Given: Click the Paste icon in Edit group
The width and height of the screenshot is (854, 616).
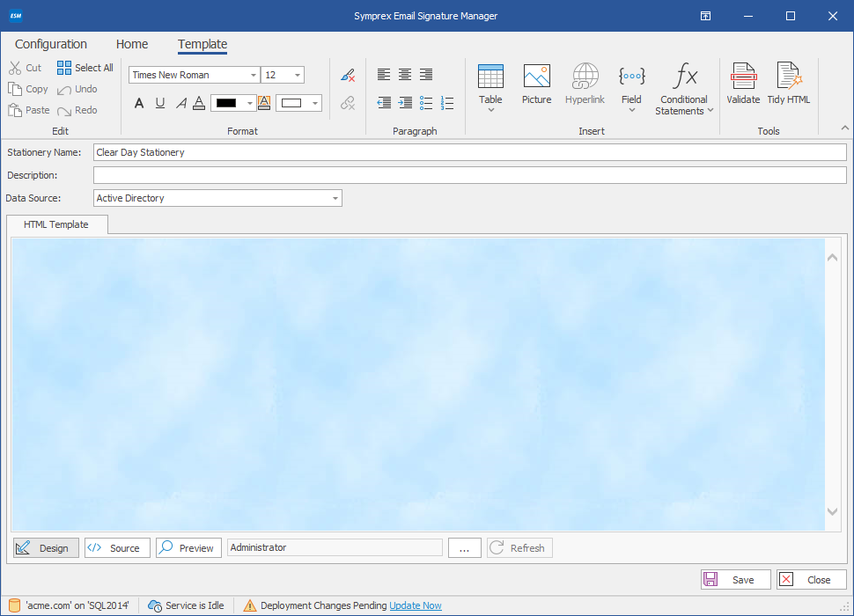Looking at the screenshot, I should [15, 110].
